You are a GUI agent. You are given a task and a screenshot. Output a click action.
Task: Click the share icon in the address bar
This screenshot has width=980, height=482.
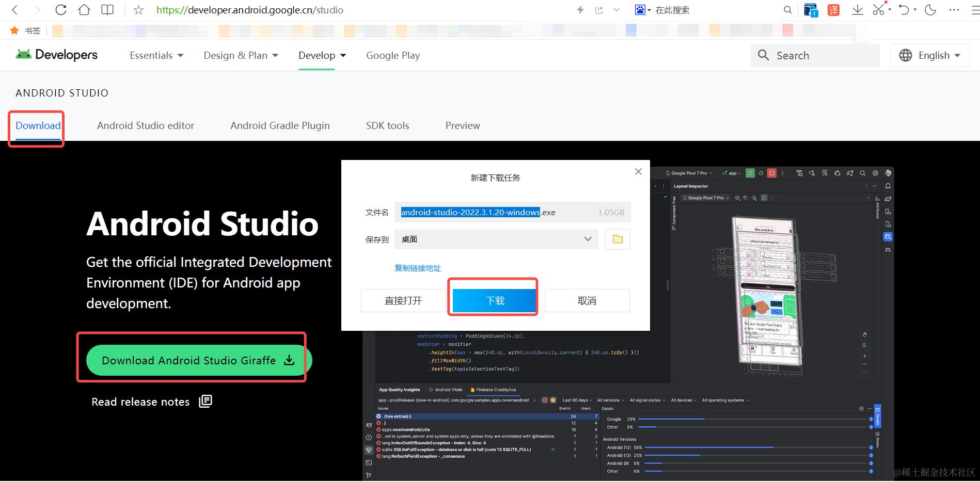599,10
